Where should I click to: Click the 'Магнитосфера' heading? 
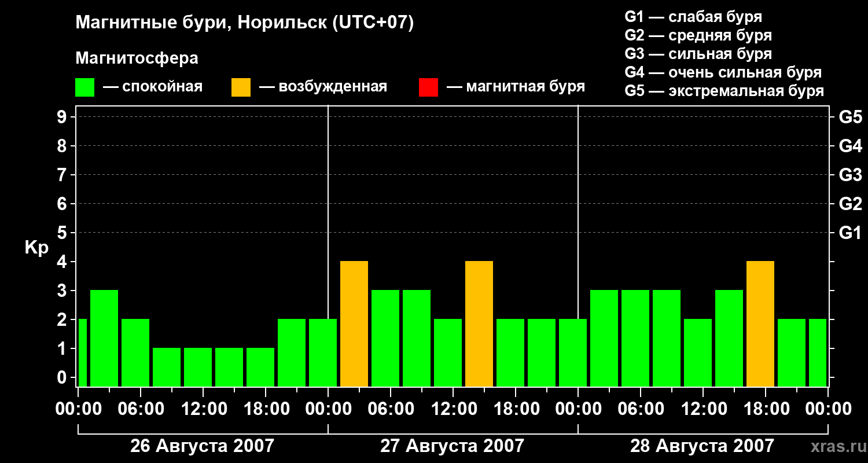click(x=137, y=58)
